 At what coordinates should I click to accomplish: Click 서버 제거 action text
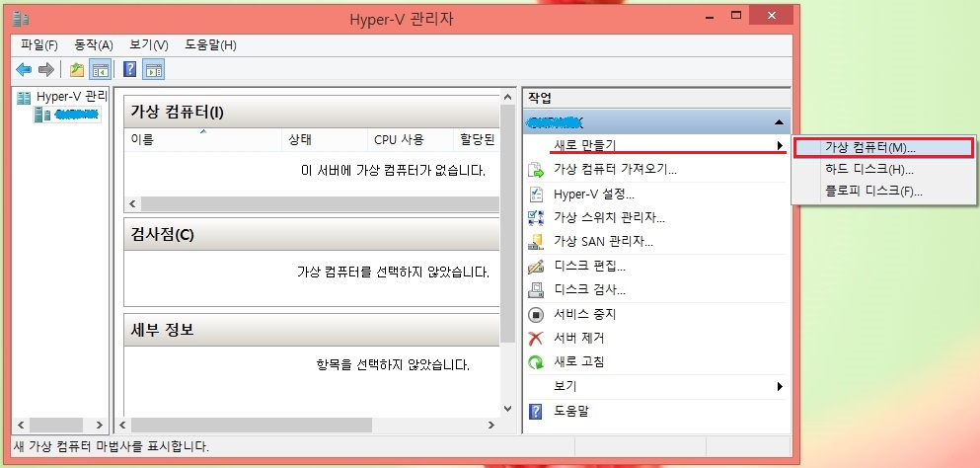578,338
